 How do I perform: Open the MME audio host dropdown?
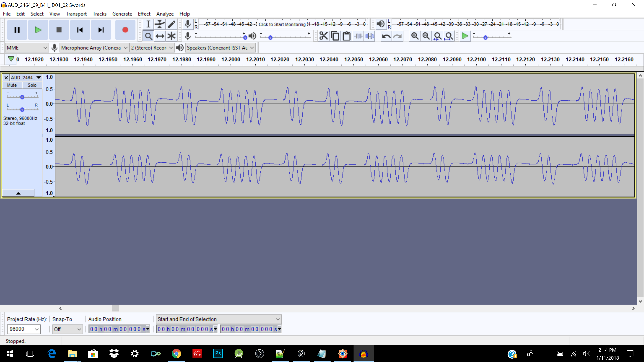coord(26,48)
